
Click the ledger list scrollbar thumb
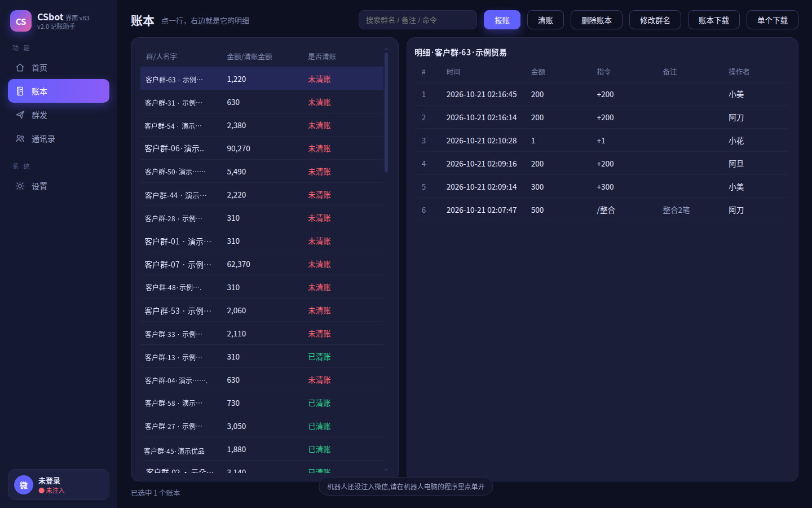click(x=386, y=112)
